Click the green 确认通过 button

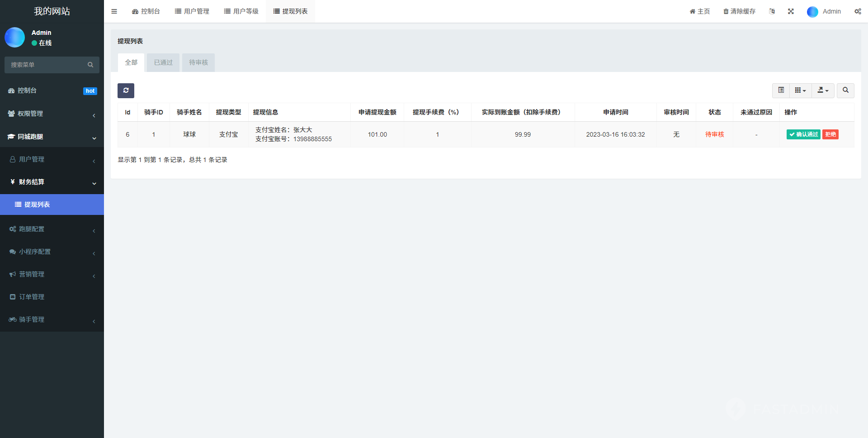[803, 134]
